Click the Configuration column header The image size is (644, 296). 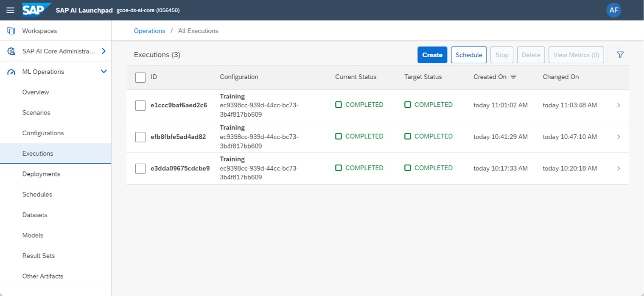pyautogui.click(x=239, y=77)
